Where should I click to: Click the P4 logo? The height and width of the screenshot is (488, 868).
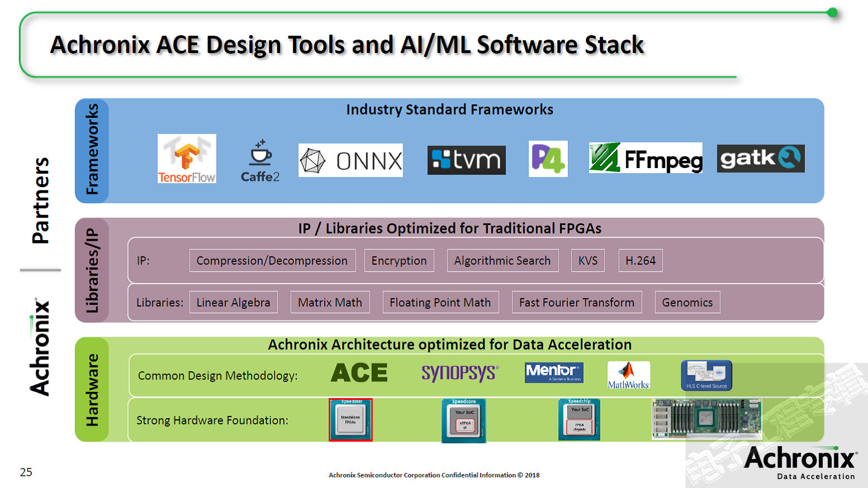[x=548, y=159]
